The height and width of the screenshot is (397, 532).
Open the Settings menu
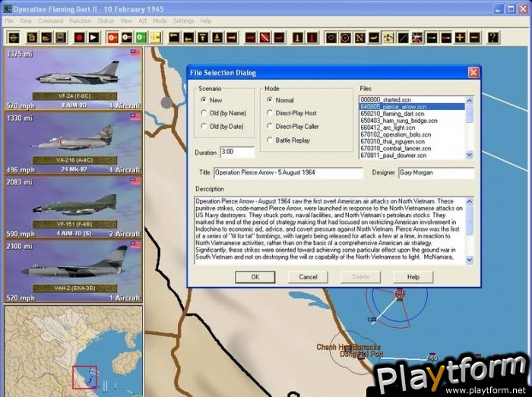point(183,20)
